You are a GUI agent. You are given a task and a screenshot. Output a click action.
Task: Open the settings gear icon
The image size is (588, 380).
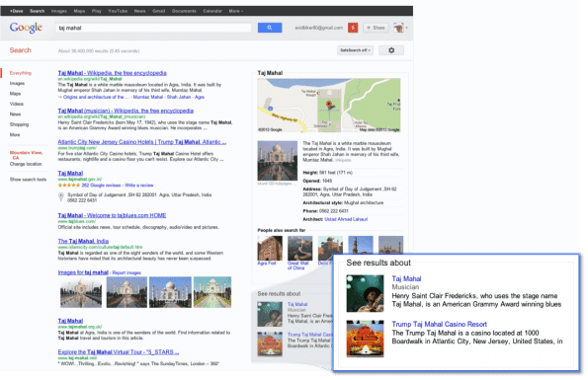(x=391, y=50)
